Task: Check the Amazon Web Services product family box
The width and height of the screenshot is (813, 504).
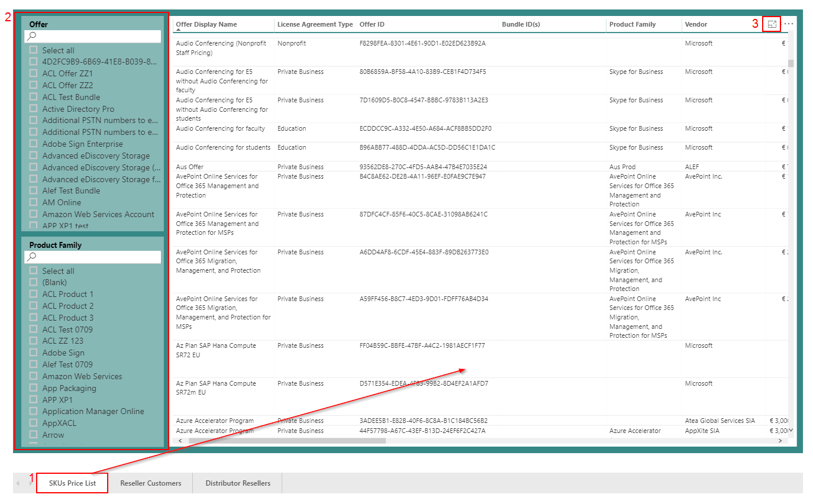Action: coord(33,376)
